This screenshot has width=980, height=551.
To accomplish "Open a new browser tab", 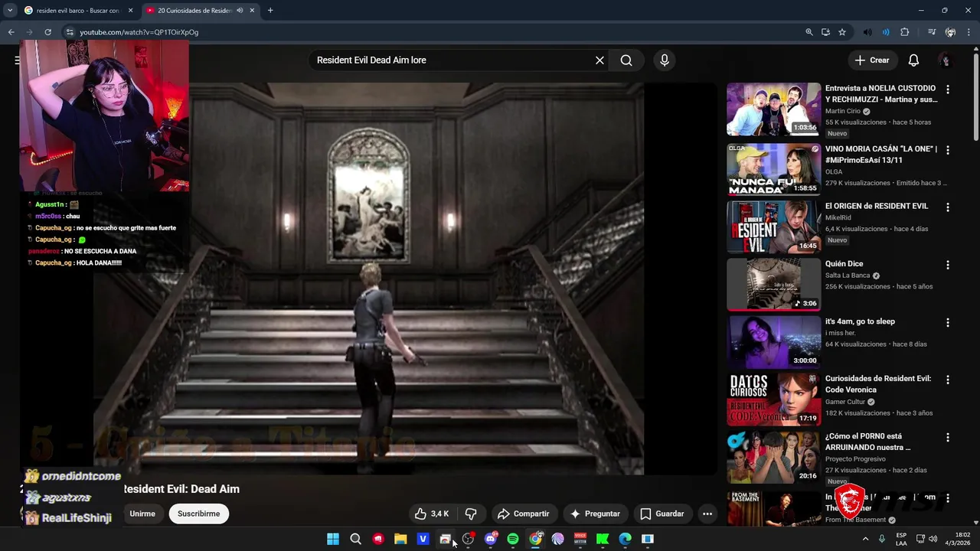I will pyautogui.click(x=270, y=11).
